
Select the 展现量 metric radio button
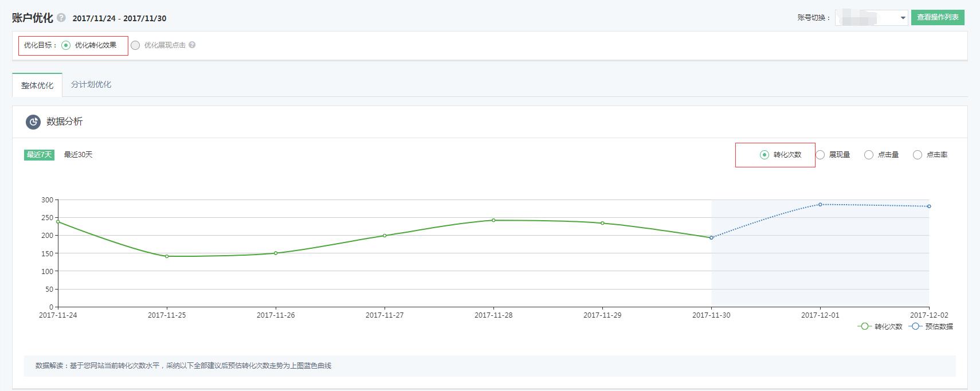coord(820,155)
